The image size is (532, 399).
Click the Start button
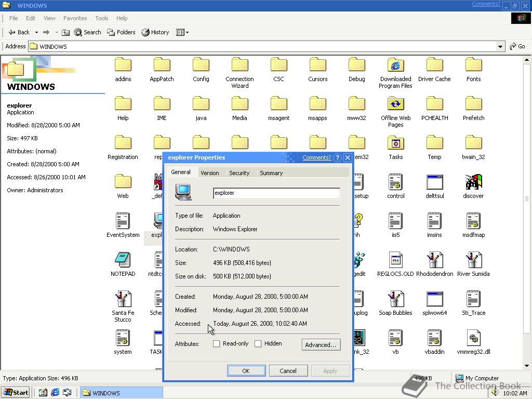click(x=16, y=393)
